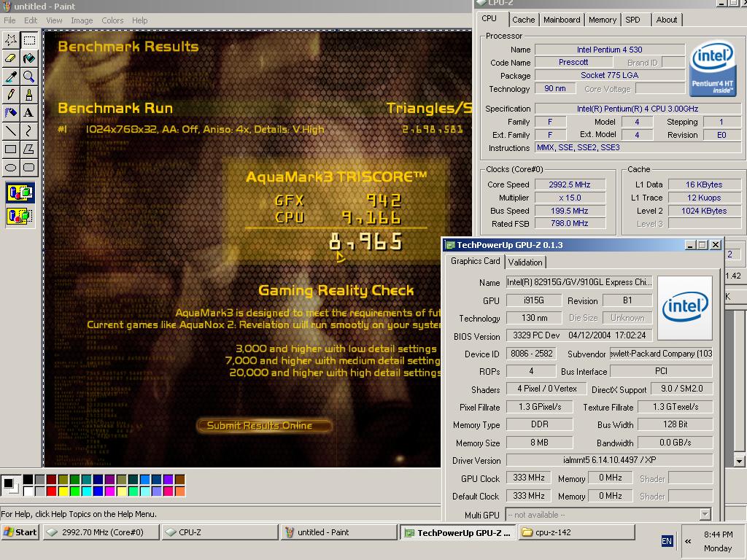Select the Pick Color eyedropper tool
747x560 pixels.
11,76
